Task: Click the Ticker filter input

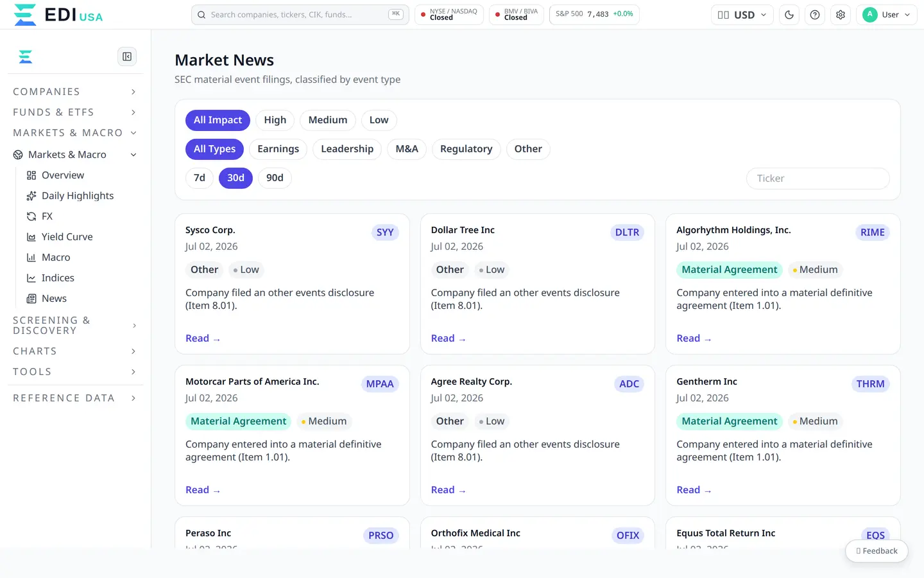Action: (x=817, y=179)
